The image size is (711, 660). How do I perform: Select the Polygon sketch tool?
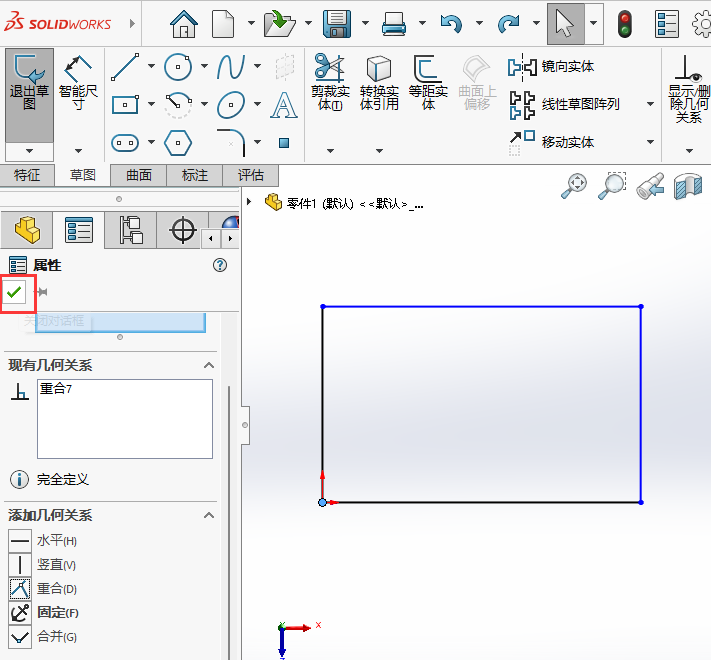(x=178, y=143)
